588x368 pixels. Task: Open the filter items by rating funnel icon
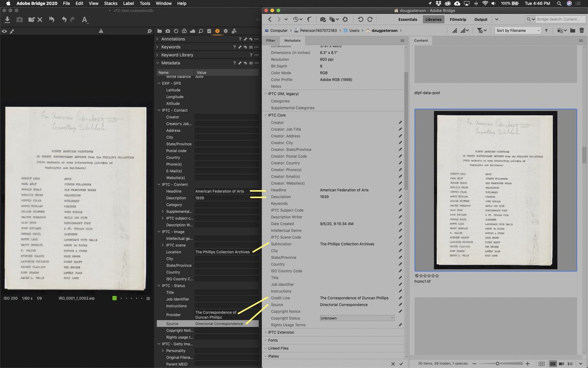(481, 30)
